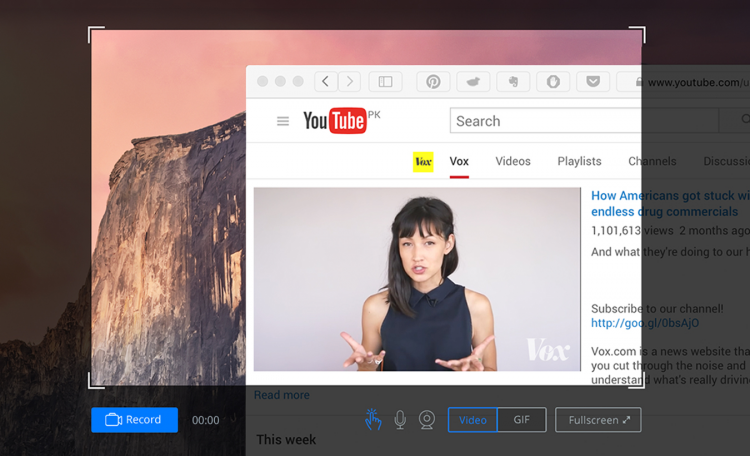750x456 pixels.
Task: Click the '1,101,613 views' text
Action: [632, 231]
